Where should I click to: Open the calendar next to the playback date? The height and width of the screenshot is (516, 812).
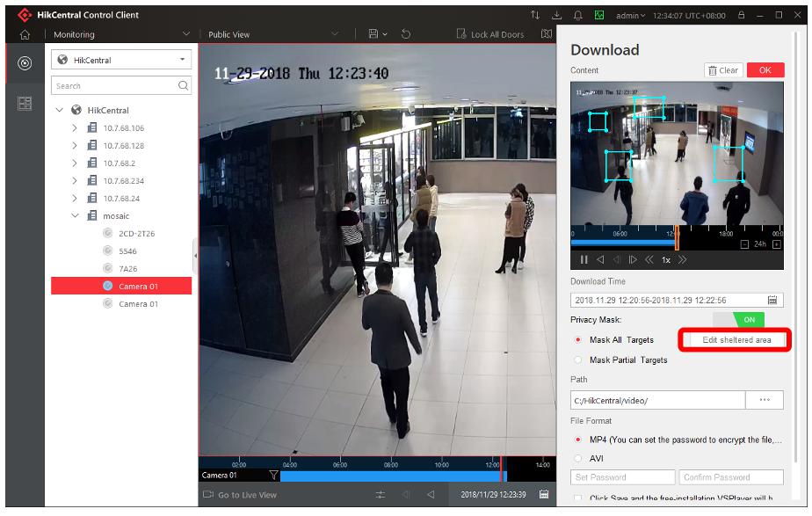(544, 495)
